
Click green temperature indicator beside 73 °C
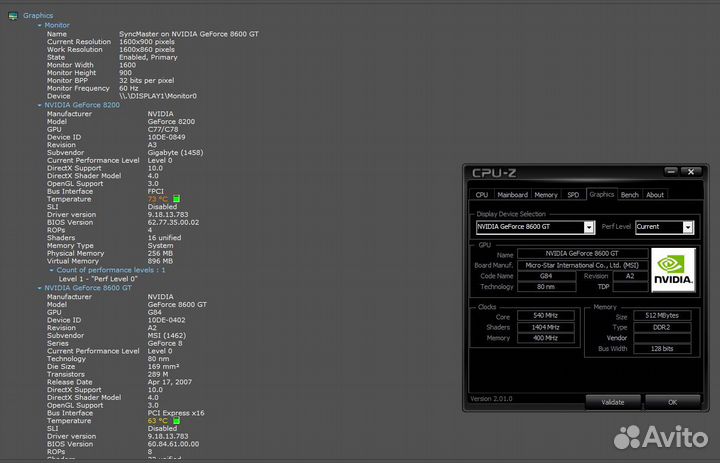(x=176, y=199)
